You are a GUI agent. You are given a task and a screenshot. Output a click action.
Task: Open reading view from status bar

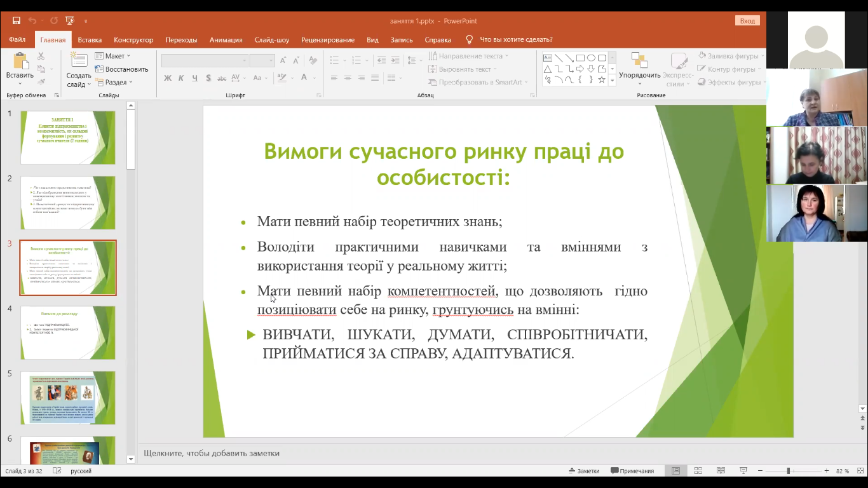coord(721,471)
